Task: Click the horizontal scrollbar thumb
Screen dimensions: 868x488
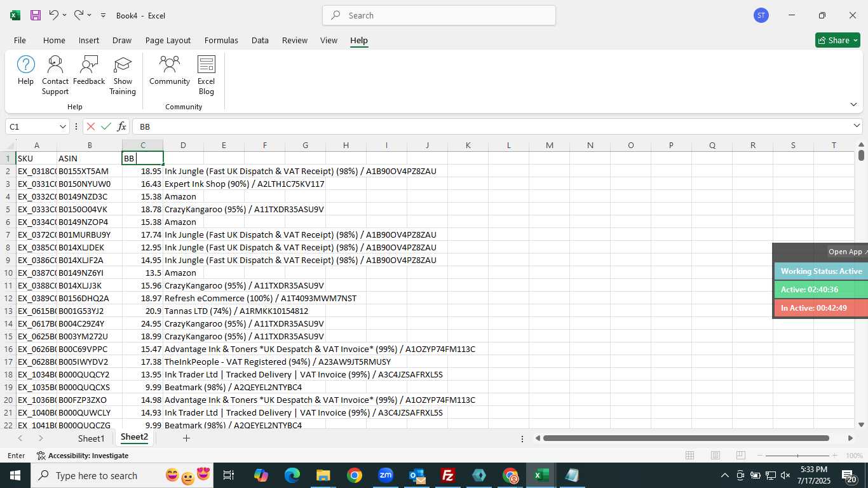Action: pyautogui.click(x=686, y=438)
